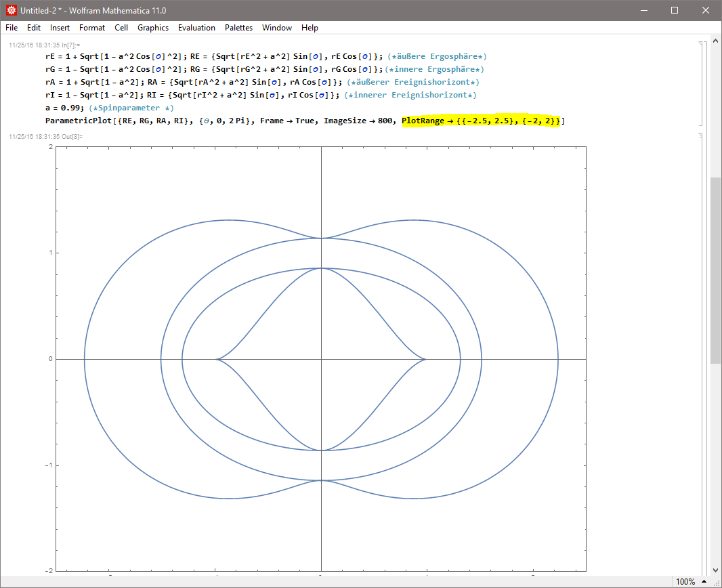This screenshot has width=722, height=588.
Task: Click the Help menu
Action: (310, 28)
